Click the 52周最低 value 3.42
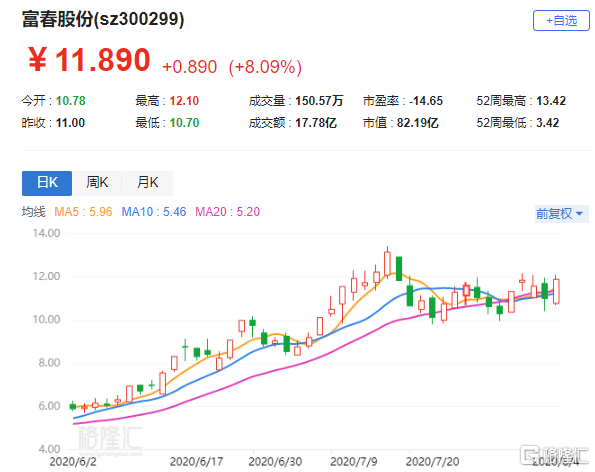Image resolution: width=595 pixels, height=472 pixels. (548, 123)
